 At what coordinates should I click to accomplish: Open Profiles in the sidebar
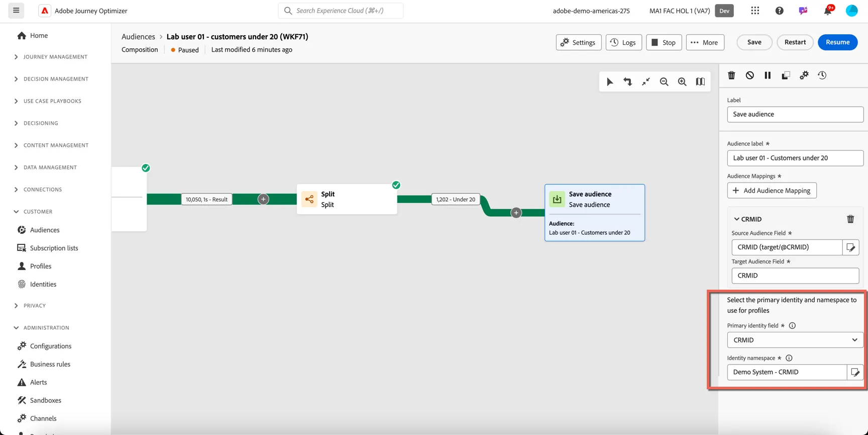41,266
